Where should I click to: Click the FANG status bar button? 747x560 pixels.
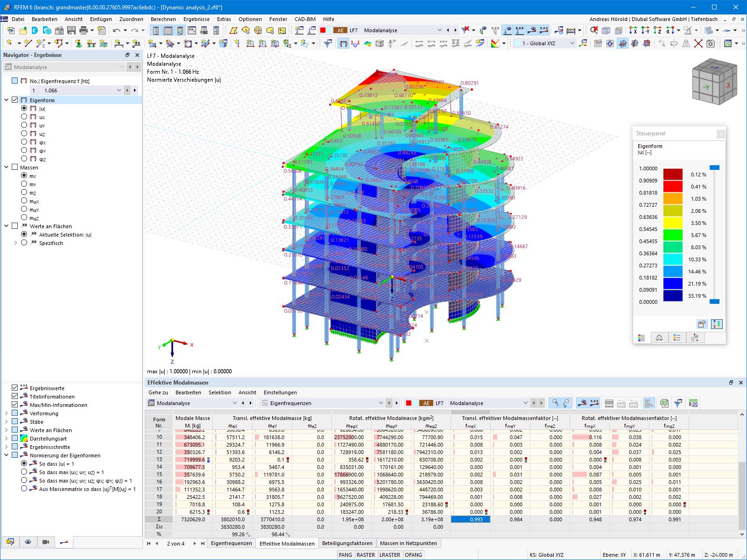(x=345, y=555)
